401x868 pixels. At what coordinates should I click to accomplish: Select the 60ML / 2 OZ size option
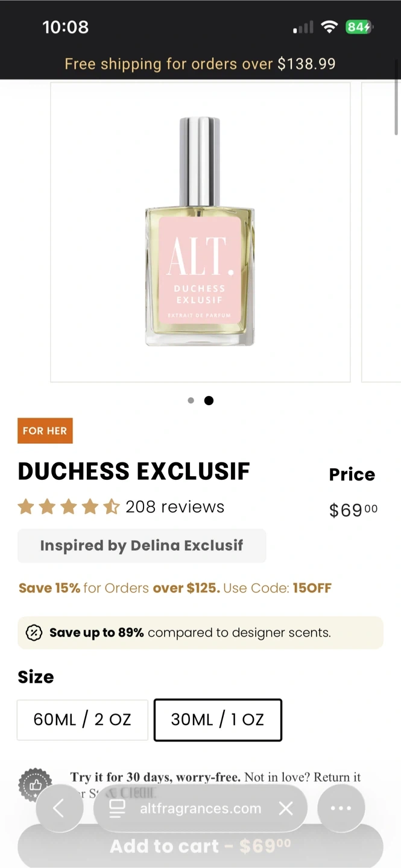pyautogui.click(x=83, y=720)
